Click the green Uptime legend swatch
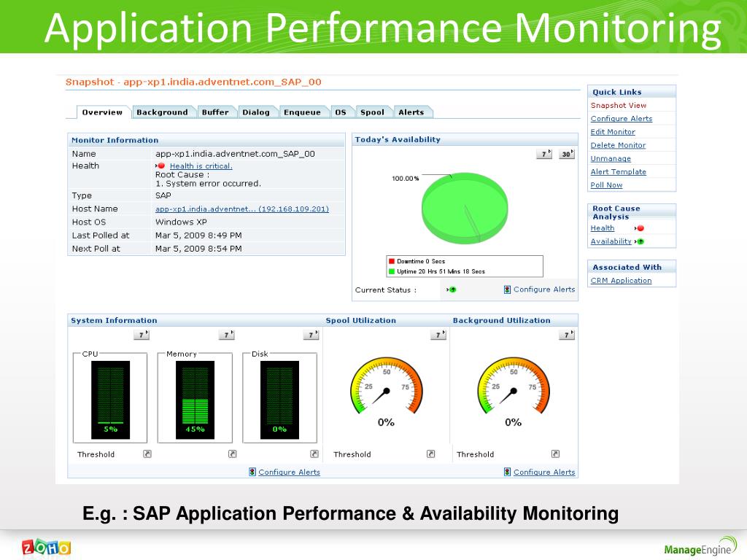The image size is (747, 560). coord(392,271)
